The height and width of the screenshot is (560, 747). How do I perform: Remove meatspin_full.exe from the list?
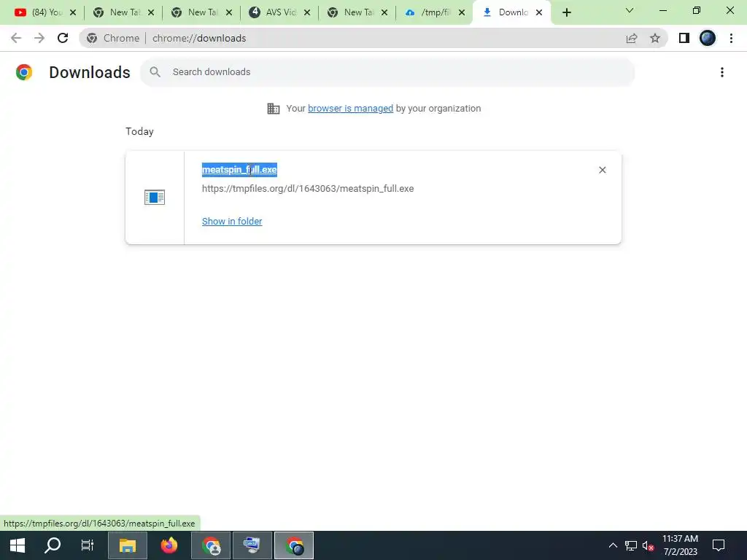tap(602, 170)
